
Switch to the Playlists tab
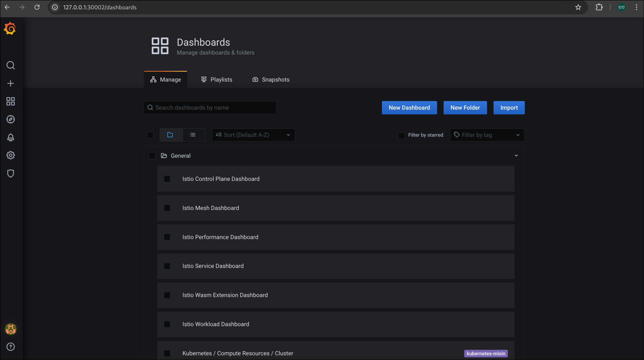pyautogui.click(x=216, y=80)
